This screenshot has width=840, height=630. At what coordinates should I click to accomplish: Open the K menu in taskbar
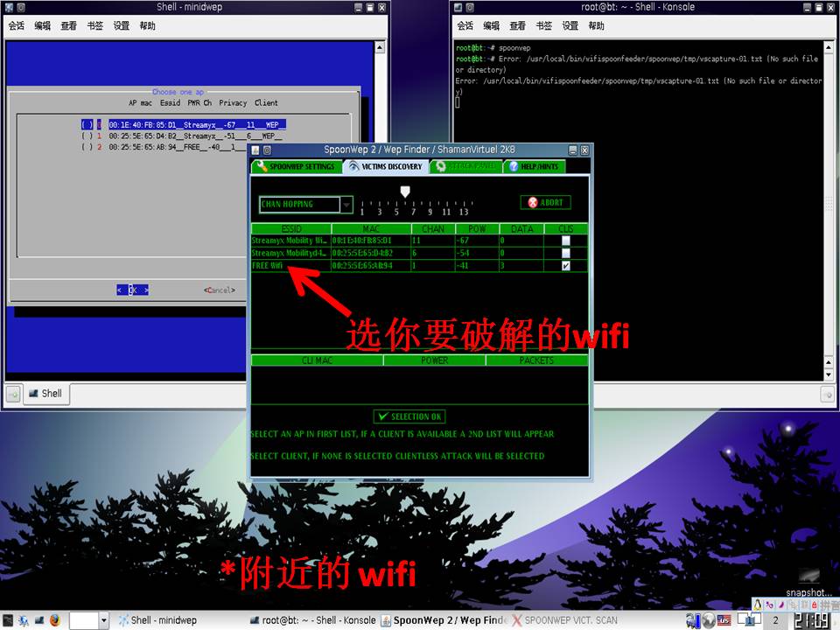click(x=8, y=620)
